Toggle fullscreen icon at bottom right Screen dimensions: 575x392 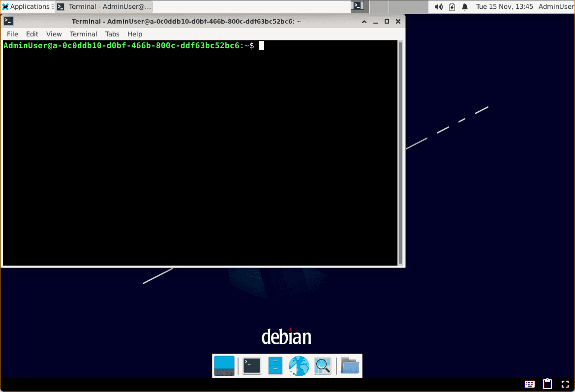[x=565, y=384]
